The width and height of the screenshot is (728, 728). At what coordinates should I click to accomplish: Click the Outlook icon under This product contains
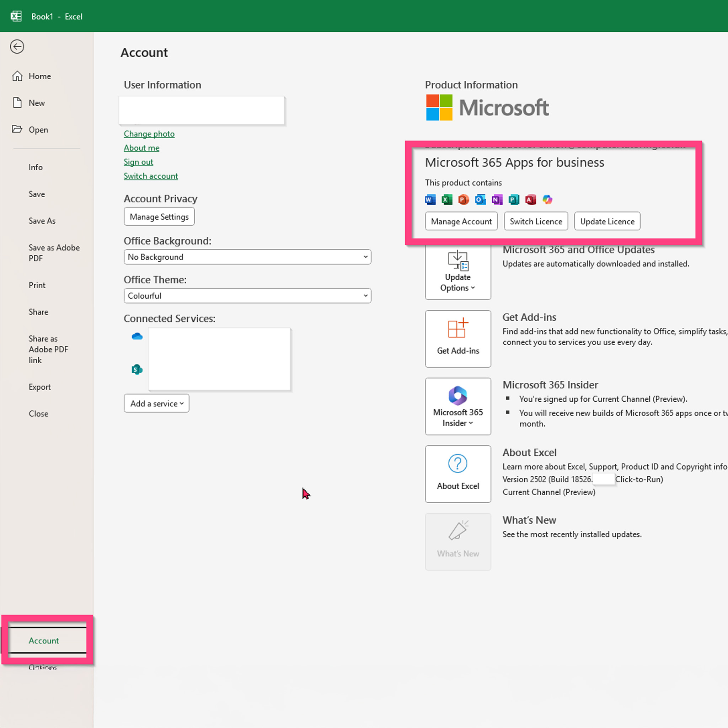pos(481,200)
